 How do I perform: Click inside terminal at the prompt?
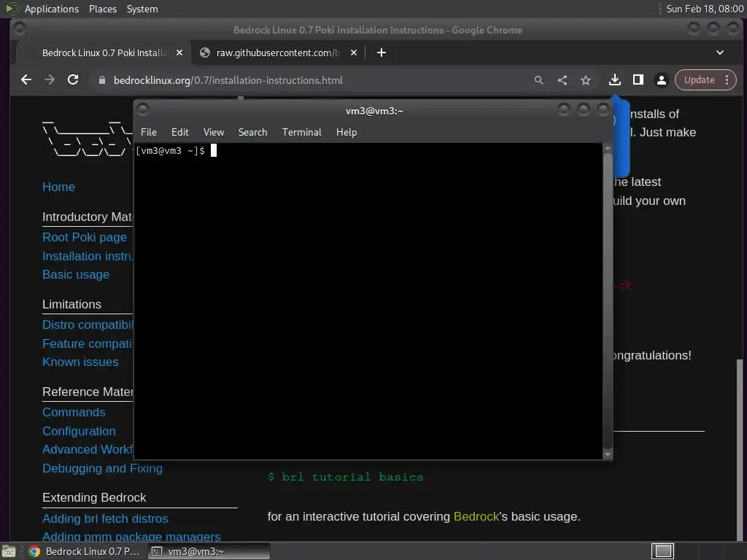[x=214, y=150]
